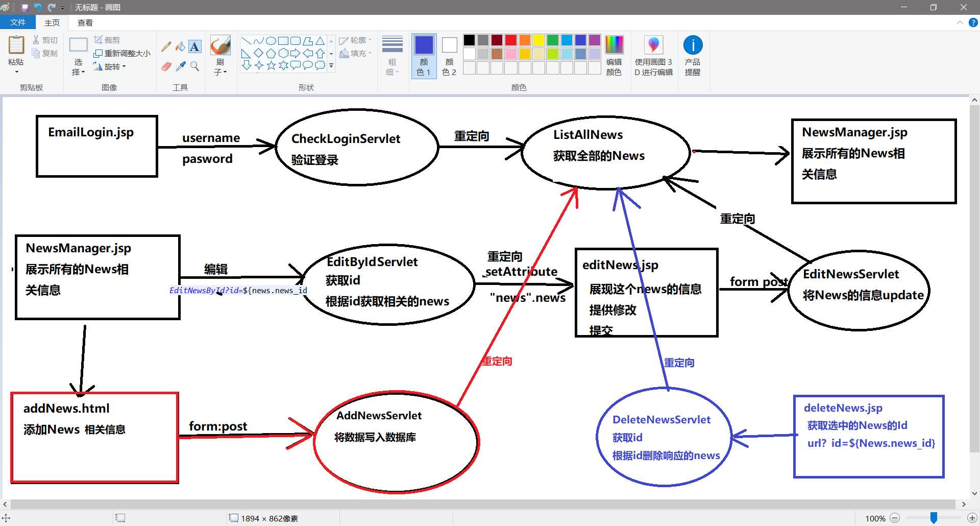Viewport: 980px width, 526px height.
Task: Switch to the Home (主页) tab
Action: [x=52, y=22]
